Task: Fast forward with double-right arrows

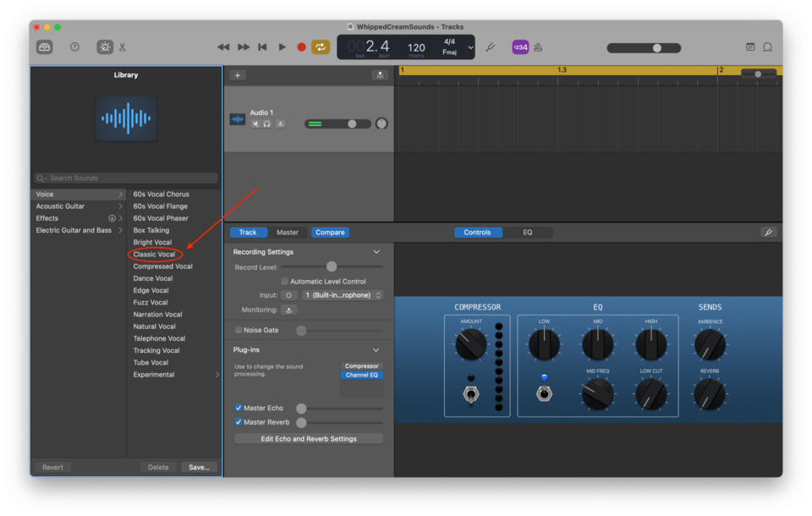Action: point(244,47)
